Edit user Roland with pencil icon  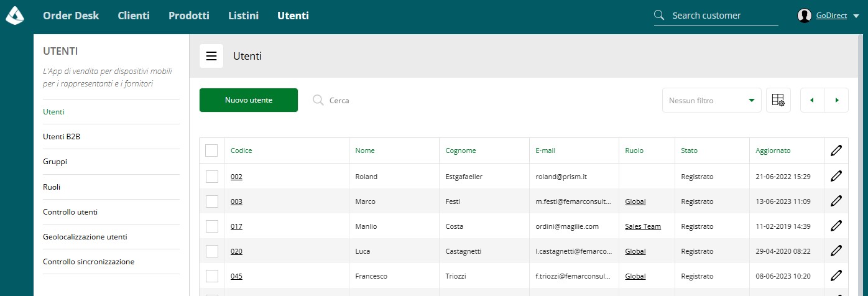click(836, 176)
